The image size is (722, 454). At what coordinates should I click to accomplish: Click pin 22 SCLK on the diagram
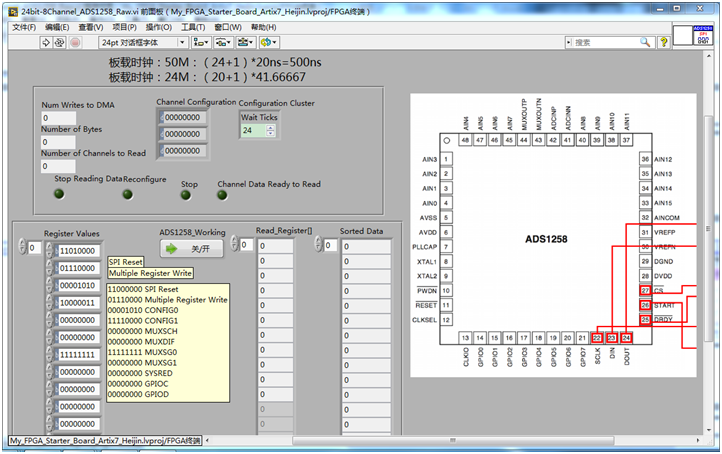click(x=597, y=338)
